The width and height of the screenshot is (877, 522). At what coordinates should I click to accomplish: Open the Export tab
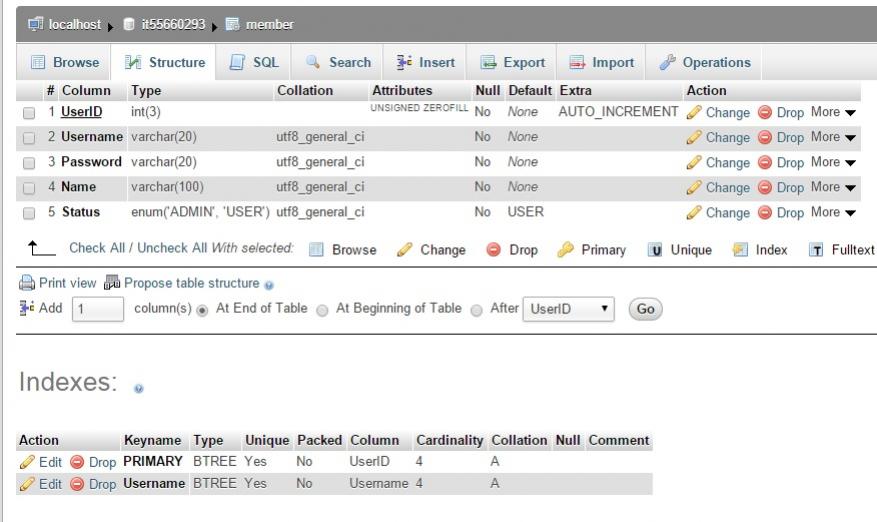(512, 62)
